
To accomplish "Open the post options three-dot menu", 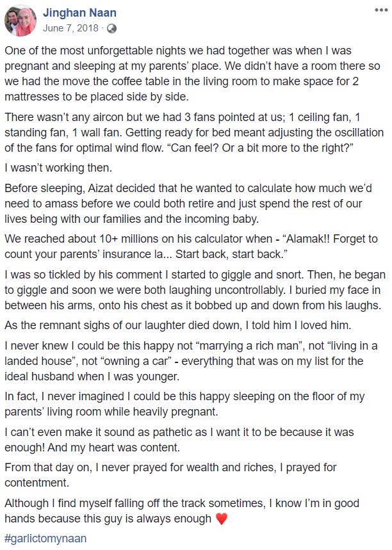I will [x=379, y=11].
